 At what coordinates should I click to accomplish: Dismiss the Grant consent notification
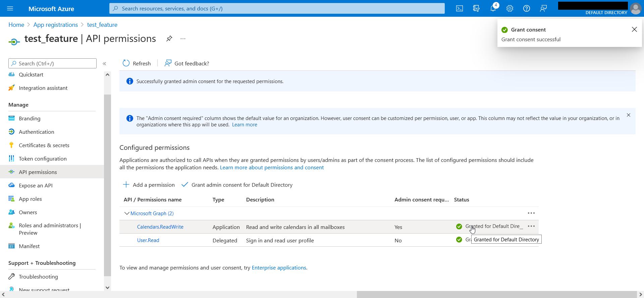[x=634, y=29]
